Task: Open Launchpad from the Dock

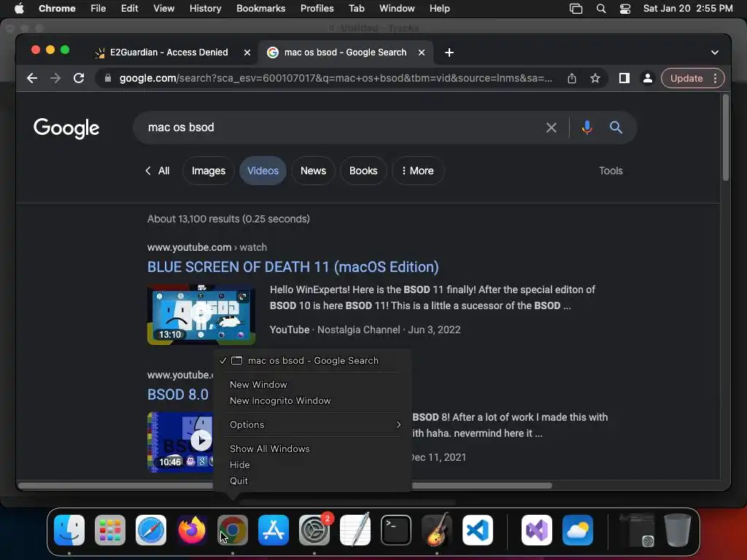Action: 110,529
